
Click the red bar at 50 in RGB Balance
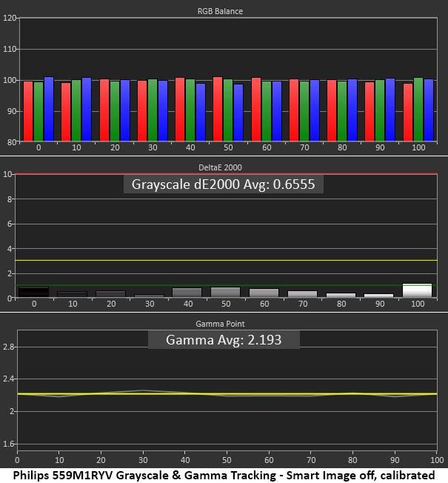(218, 109)
